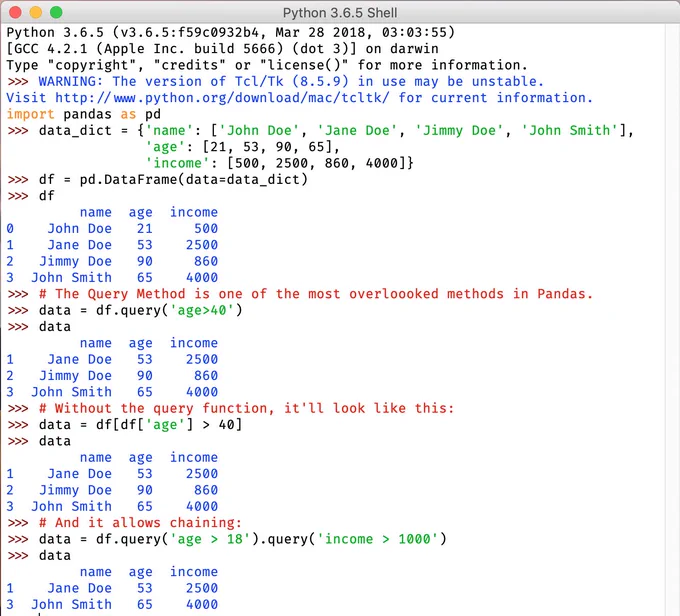
Task: Click the 'Python 3.6.5 Shell' window title
Action: 340,13
